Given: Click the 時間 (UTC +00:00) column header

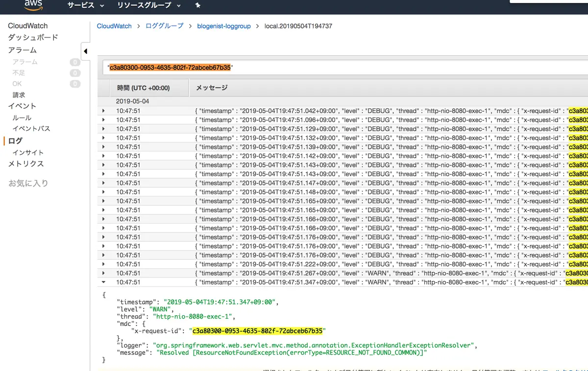Looking at the screenshot, I should tap(143, 88).
